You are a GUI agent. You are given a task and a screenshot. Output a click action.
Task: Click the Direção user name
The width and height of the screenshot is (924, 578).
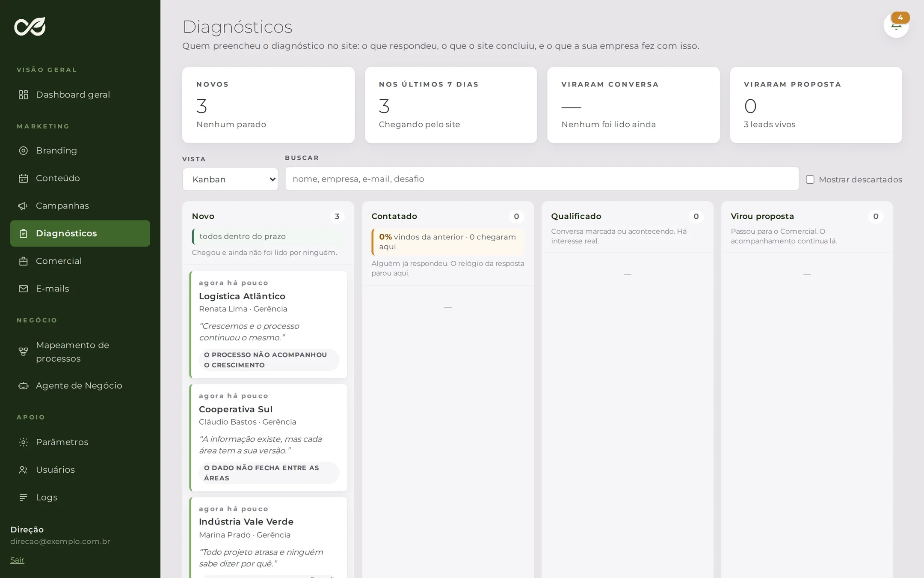click(x=27, y=530)
